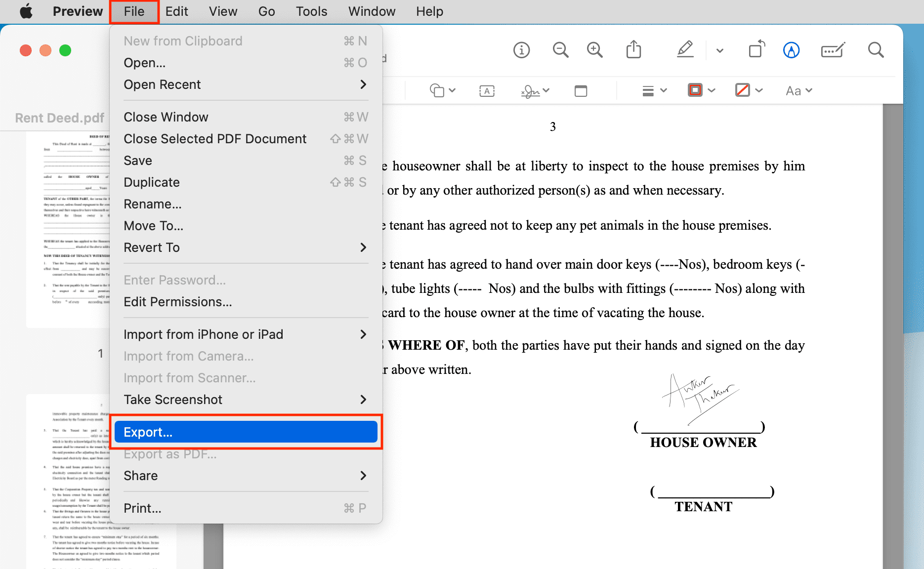Screen dimensions: 924x569
Task: Maximize the window with green button
Action: coord(65,50)
